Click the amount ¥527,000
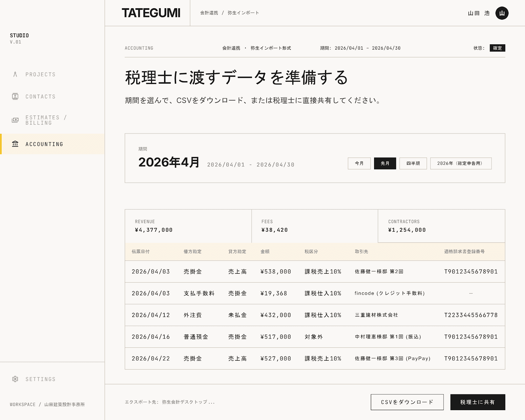 tap(276, 358)
